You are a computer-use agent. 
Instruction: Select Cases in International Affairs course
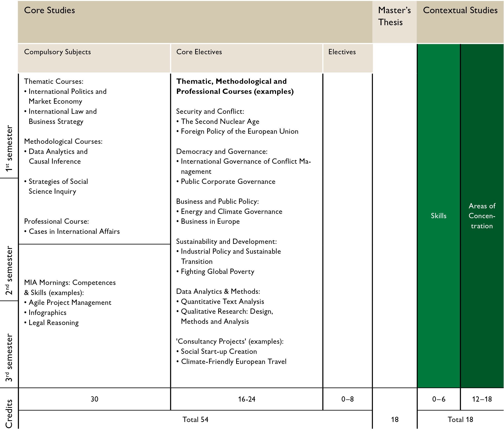coord(74,231)
